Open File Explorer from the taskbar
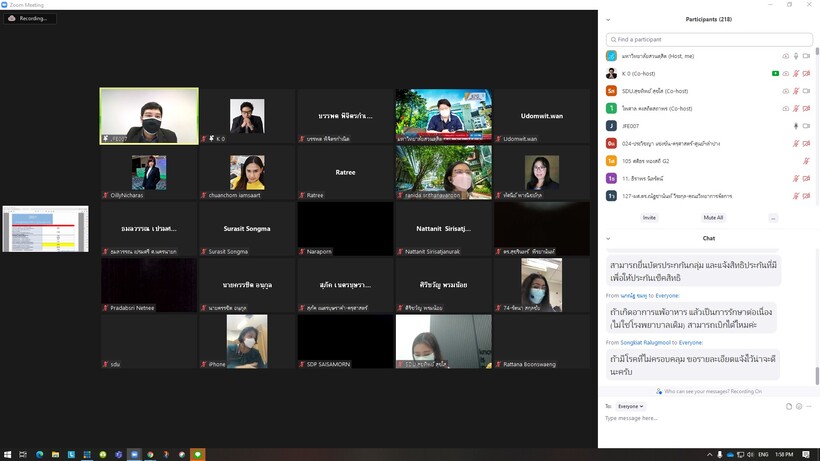This screenshot has height=461, width=820. click(55, 455)
